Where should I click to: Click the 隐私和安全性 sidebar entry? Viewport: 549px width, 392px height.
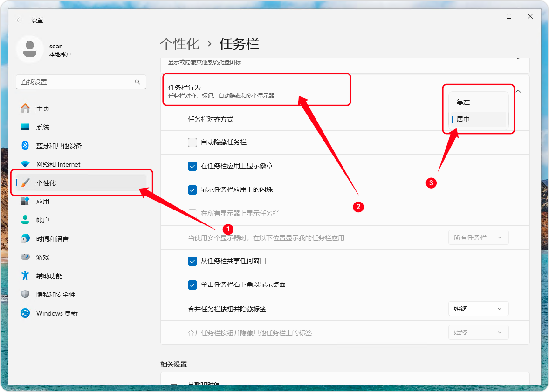pos(81,294)
